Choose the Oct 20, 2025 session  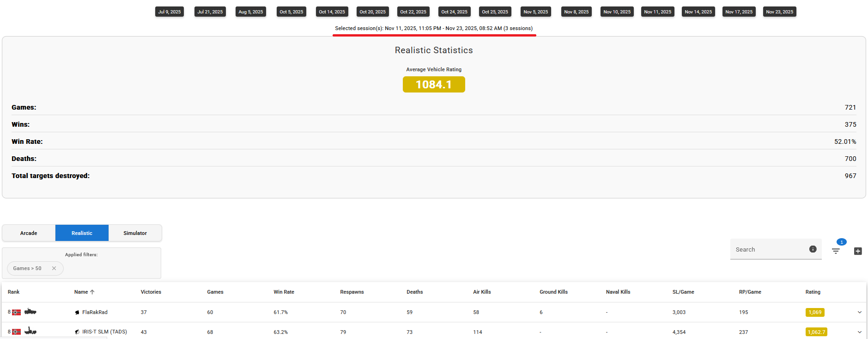373,12
